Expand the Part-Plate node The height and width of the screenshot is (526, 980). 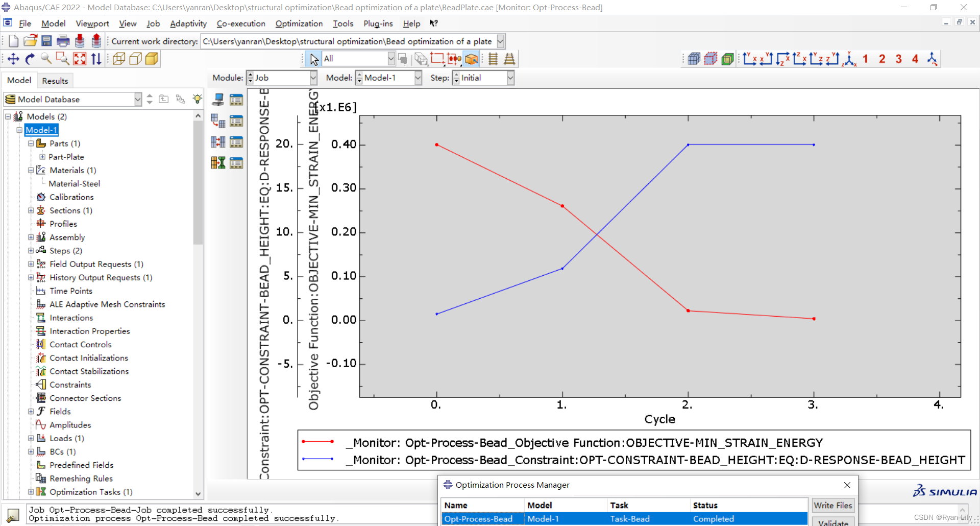pyautogui.click(x=42, y=157)
